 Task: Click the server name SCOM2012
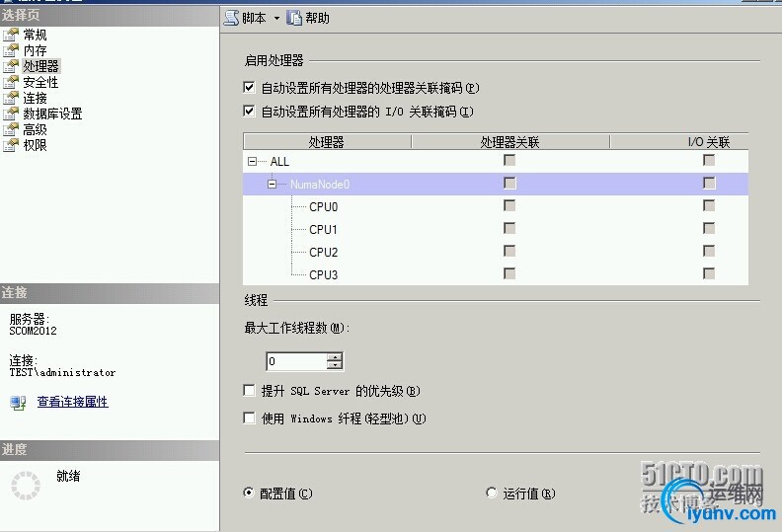(x=33, y=331)
